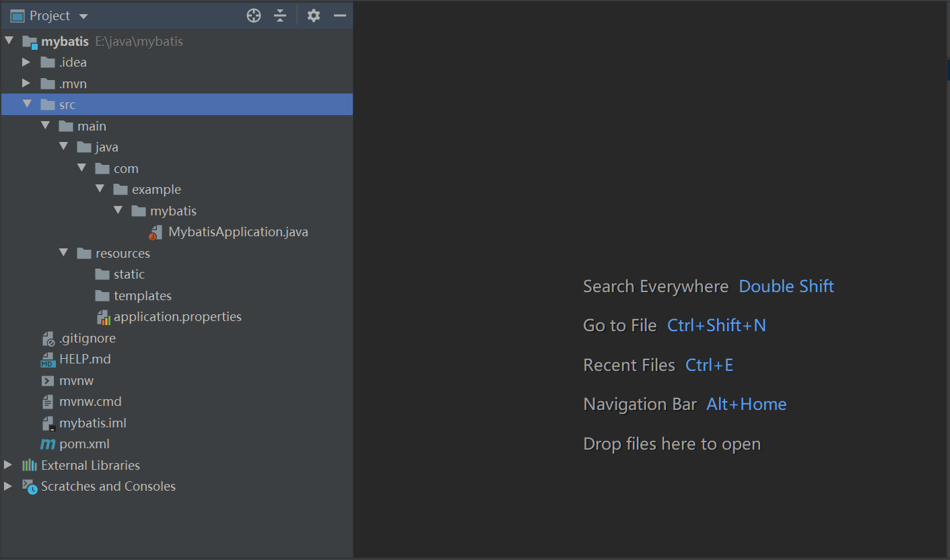Expand the External Libraries node

coord(8,465)
